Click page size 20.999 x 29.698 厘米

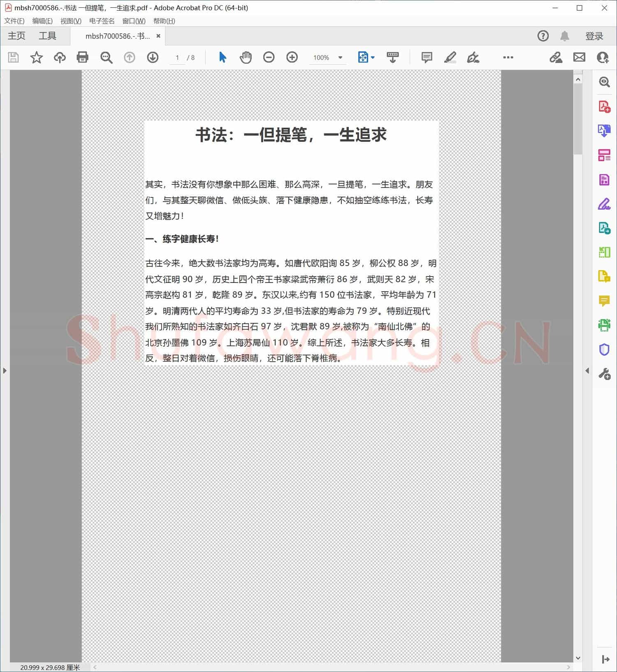pos(50,667)
